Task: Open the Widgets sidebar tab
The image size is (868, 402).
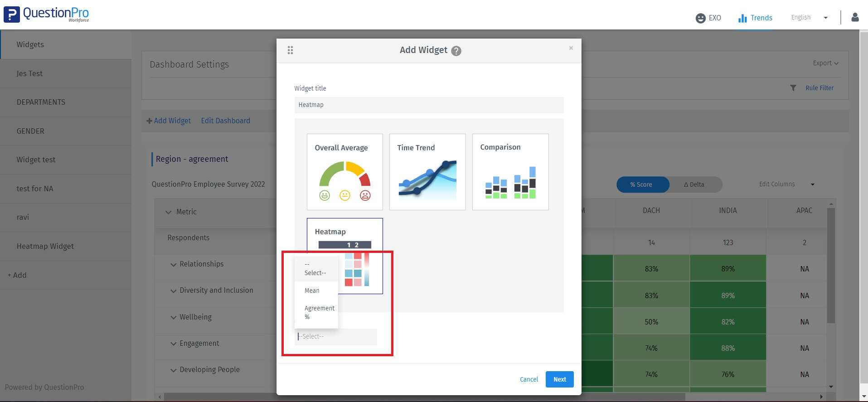Action: [x=66, y=44]
